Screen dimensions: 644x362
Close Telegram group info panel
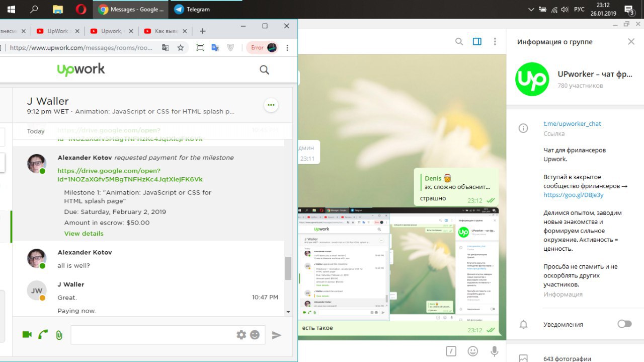pyautogui.click(x=631, y=42)
